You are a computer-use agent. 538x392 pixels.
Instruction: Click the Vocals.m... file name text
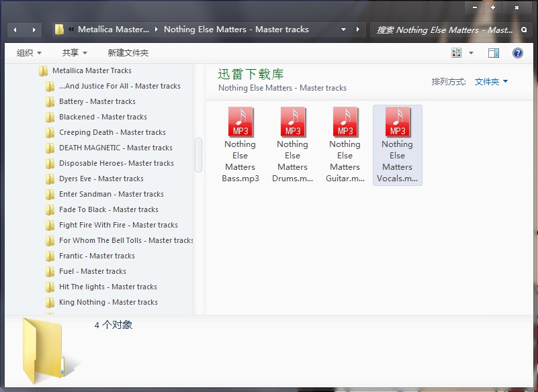click(398, 179)
